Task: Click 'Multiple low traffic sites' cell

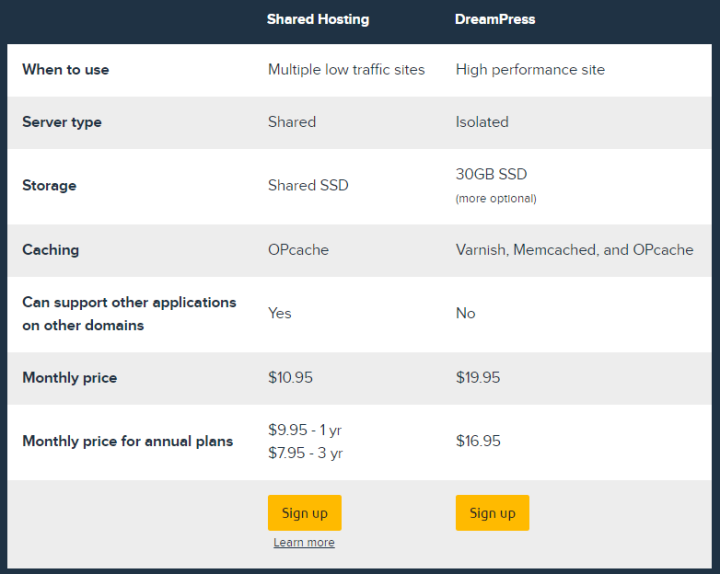Action: point(346,70)
